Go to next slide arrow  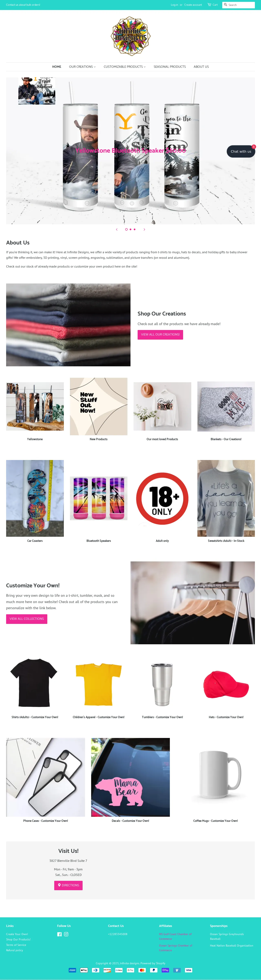pyautogui.click(x=144, y=229)
